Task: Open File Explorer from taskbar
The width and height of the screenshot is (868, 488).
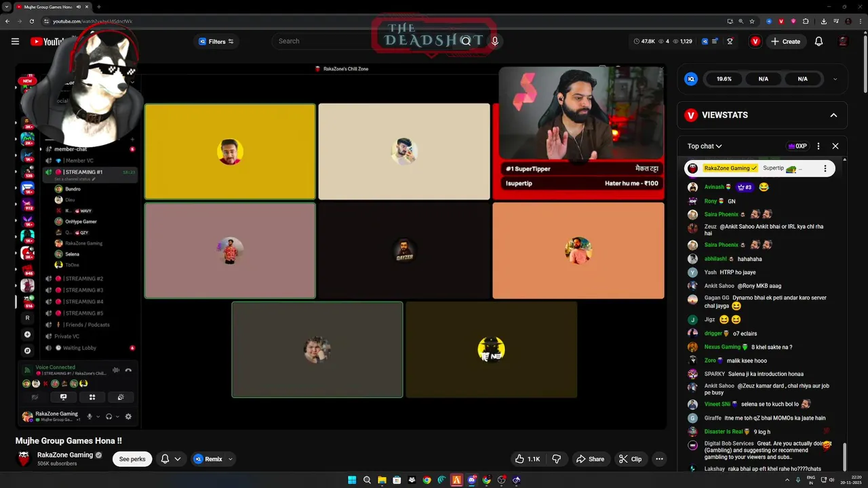Action: pyautogui.click(x=382, y=480)
